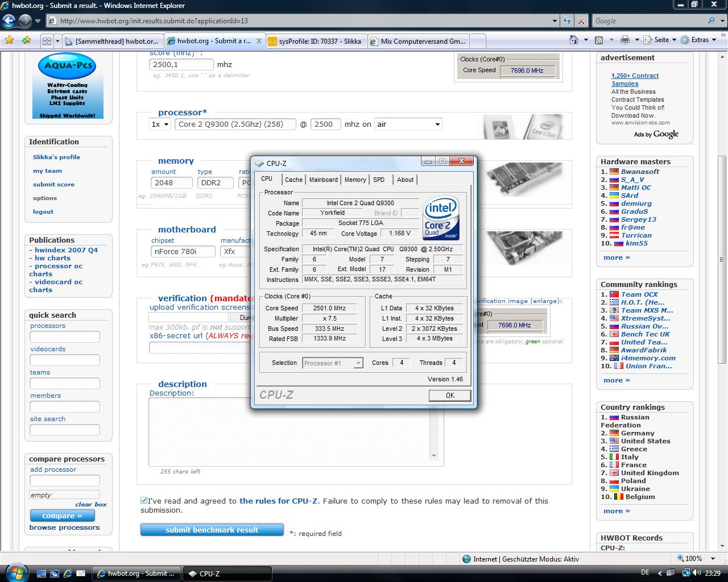Click the CPU-Z taskbar button
Viewport: 728px width, 582px height.
click(x=229, y=573)
